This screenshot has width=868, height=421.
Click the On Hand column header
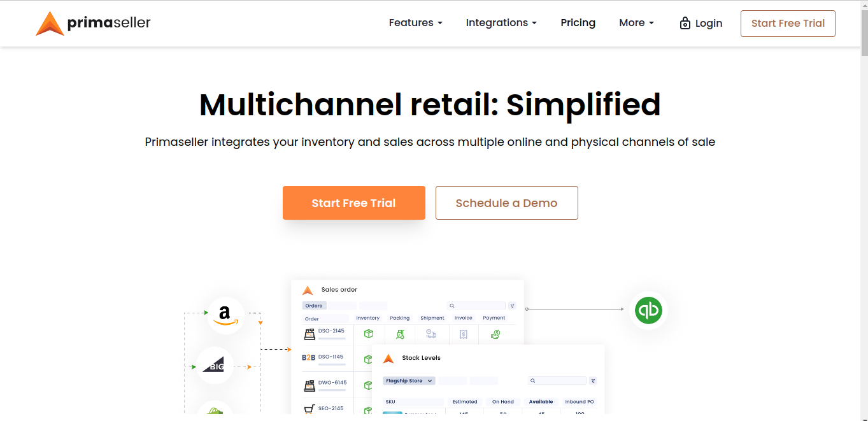503,402
